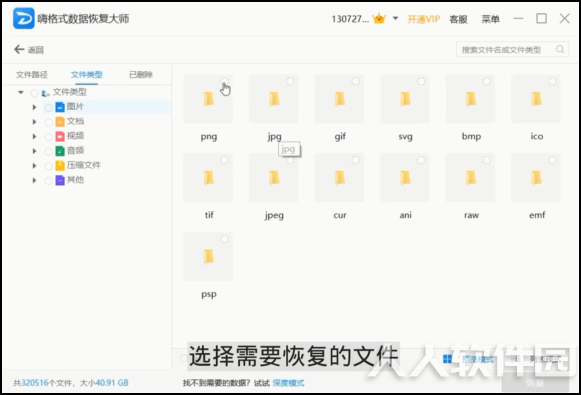Select the psp folder radio circle
Screen dimensions: 581x395
(x=224, y=239)
